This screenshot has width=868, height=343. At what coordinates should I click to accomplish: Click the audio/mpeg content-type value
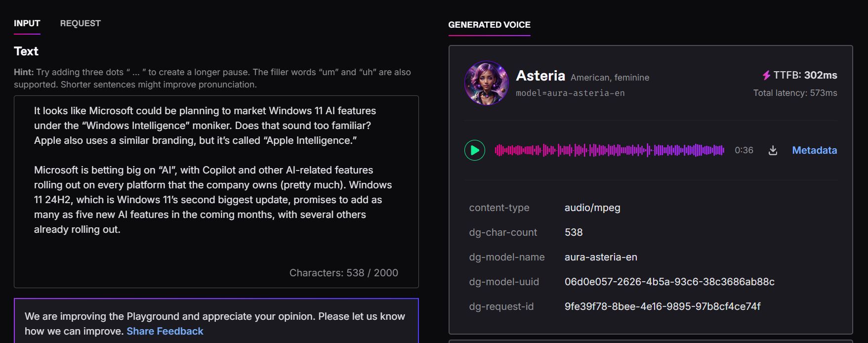point(592,208)
